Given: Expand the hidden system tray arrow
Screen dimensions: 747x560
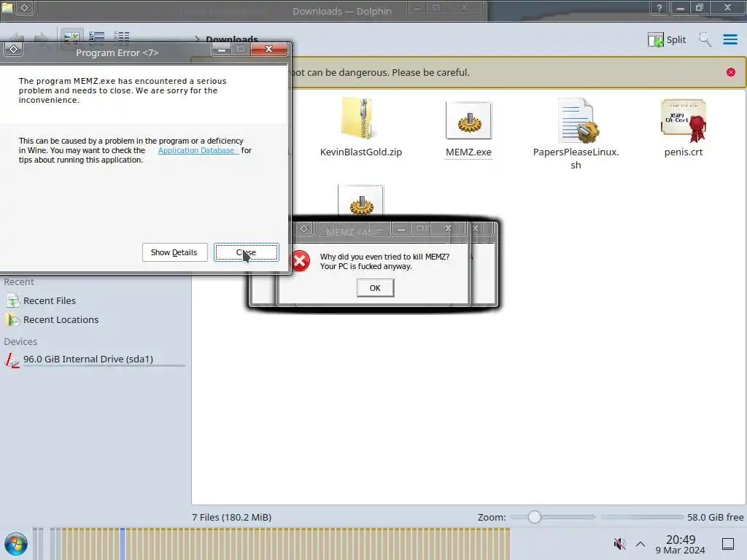Looking at the screenshot, I should pyautogui.click(x=640, y=544).
